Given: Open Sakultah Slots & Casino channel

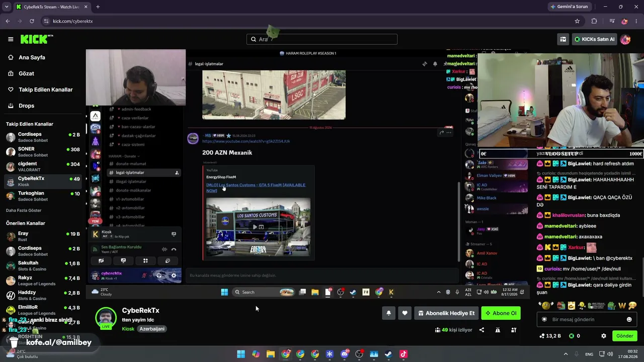Looking at the screenshot, I should click(43, 265).
